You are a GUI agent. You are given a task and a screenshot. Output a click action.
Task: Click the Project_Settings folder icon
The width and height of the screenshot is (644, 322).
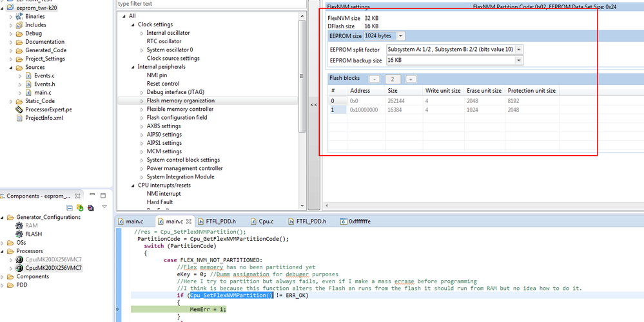(19, 59)
